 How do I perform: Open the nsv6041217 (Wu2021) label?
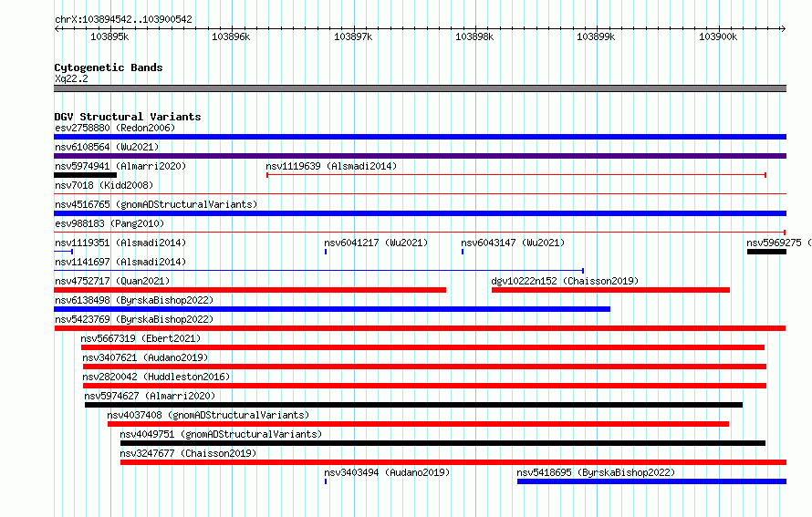point(376,243)
